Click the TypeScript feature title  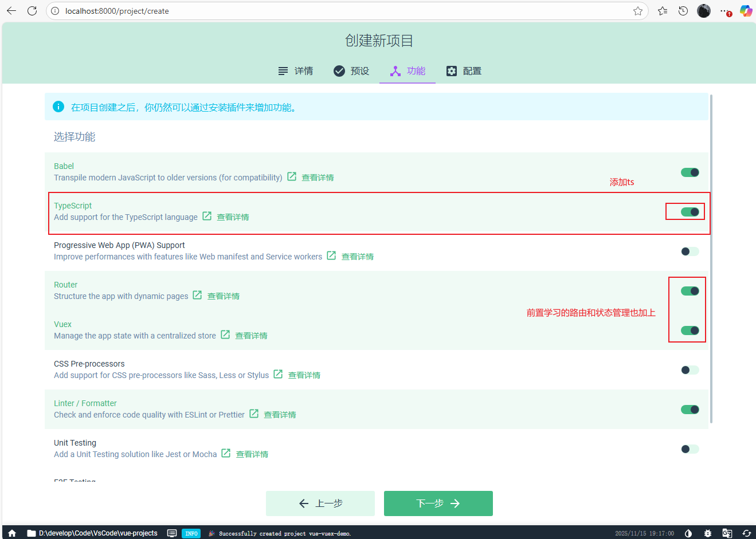(x=73, y=206)
